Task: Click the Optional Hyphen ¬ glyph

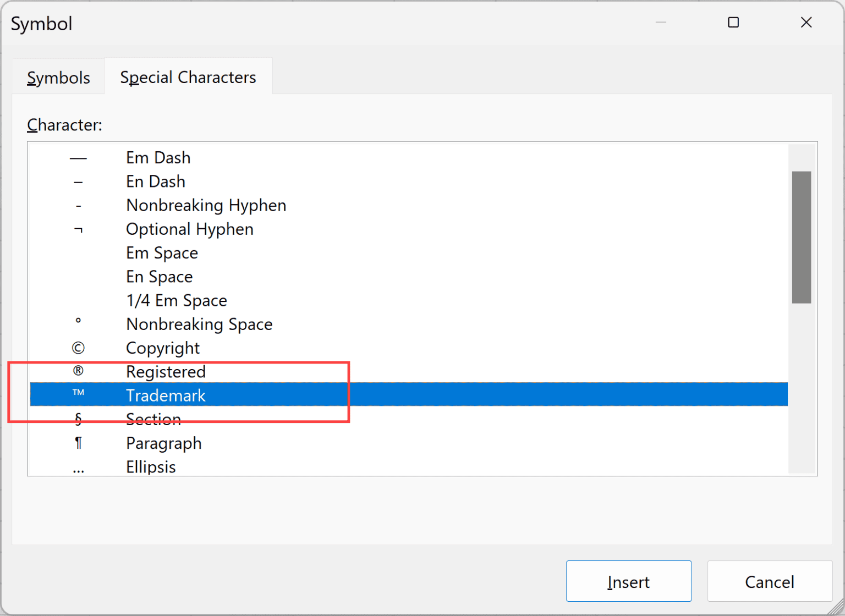Action: 78,229
